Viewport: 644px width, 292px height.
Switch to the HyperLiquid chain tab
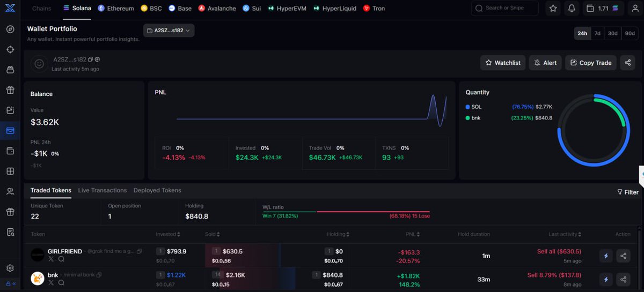pyautogui.click(x=335, y=9)
